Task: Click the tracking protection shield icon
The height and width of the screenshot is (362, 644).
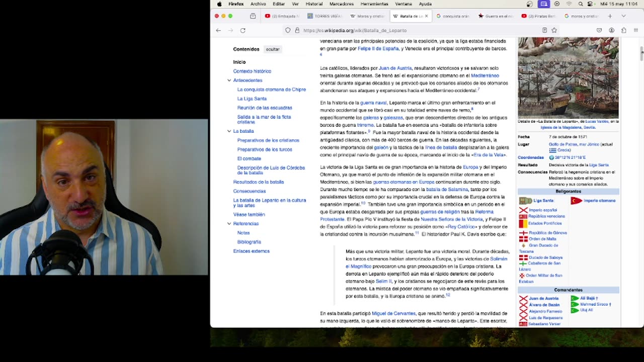Action: 288,30
